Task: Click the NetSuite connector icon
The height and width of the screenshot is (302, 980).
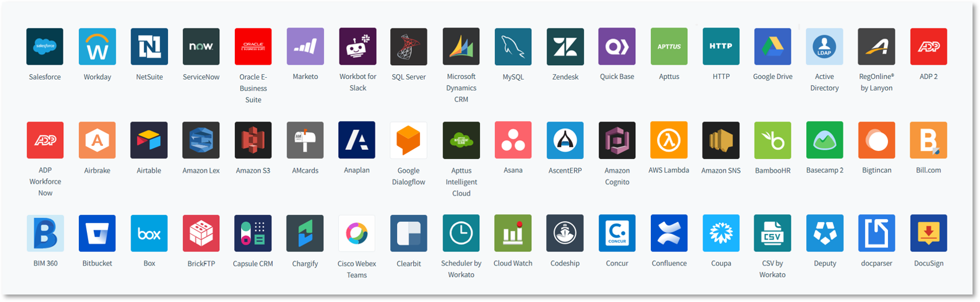Action: [149, 47]
